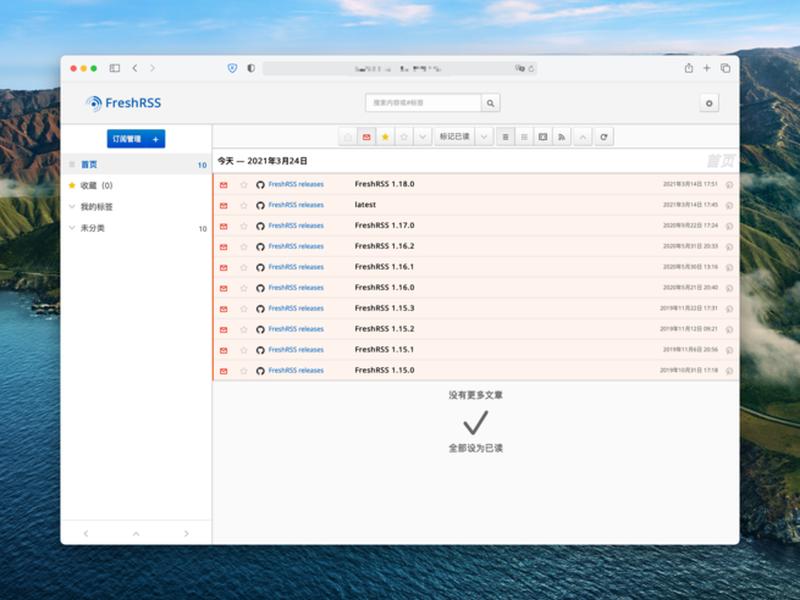Toggle read state of FreshRSS 1.17.0
The width and height of the screenshot is (800, 600).
pyautogui.click(x=223, y=226)
